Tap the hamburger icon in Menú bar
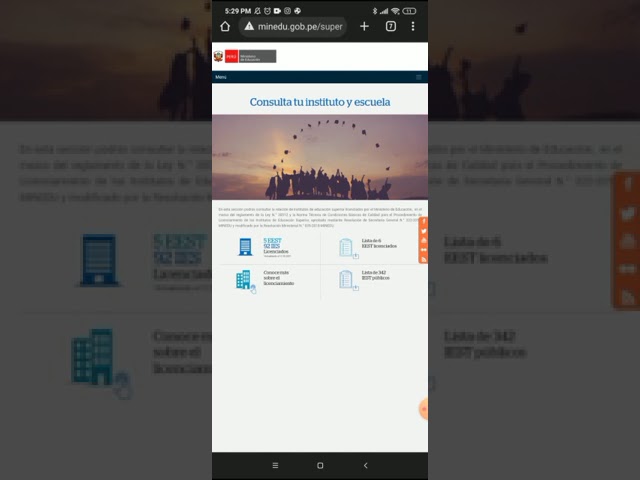Screen dimensions: 640x480 pyautogui.click(x=419, y=77)
